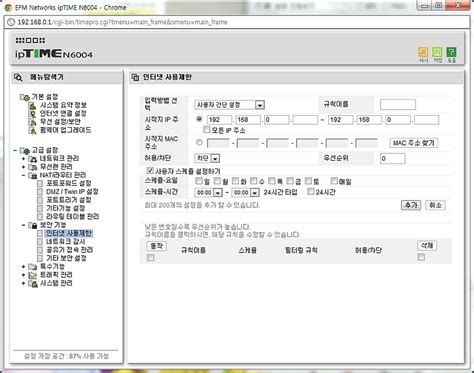Check the select-all checkbox under 삭제
The width and height of the screenshot is (474, 373).
click(x=421, y=257)
